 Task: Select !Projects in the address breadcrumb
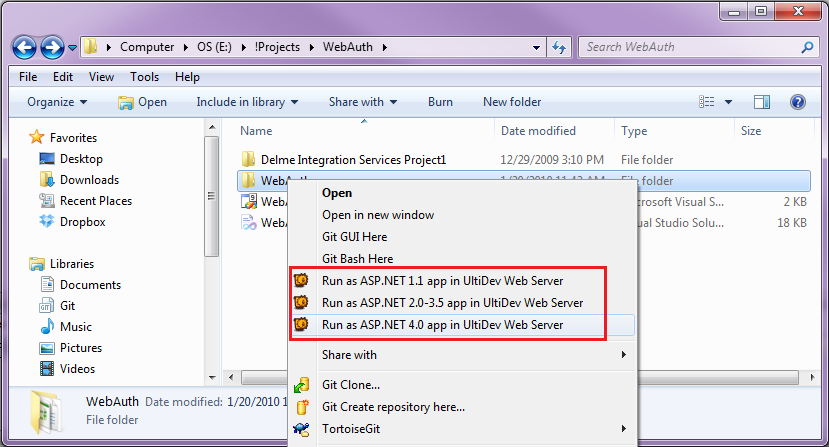(277, 47)
